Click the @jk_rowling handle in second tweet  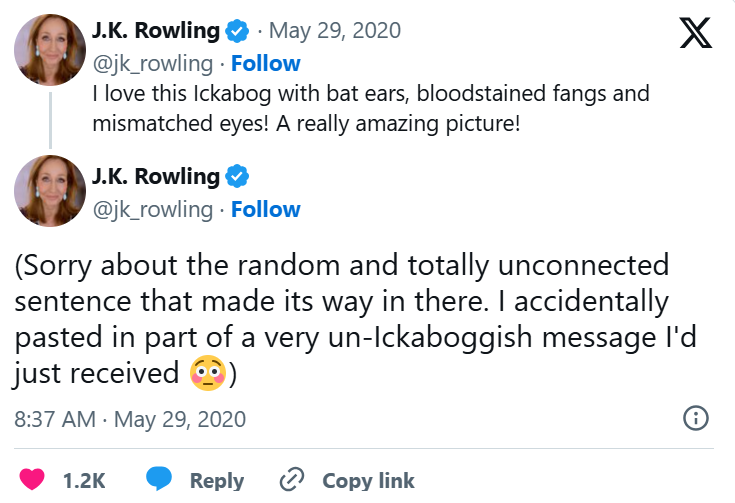pyautogui.click(x=152, y=209)
